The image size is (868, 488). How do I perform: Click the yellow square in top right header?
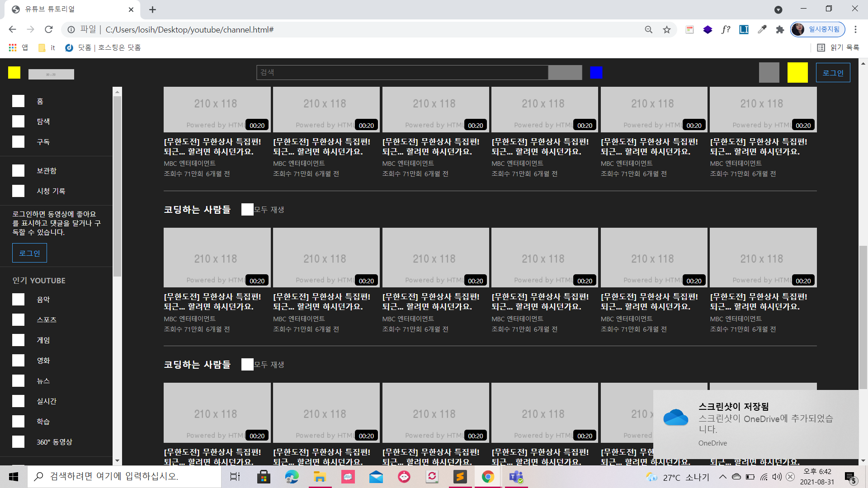[797, 73]
